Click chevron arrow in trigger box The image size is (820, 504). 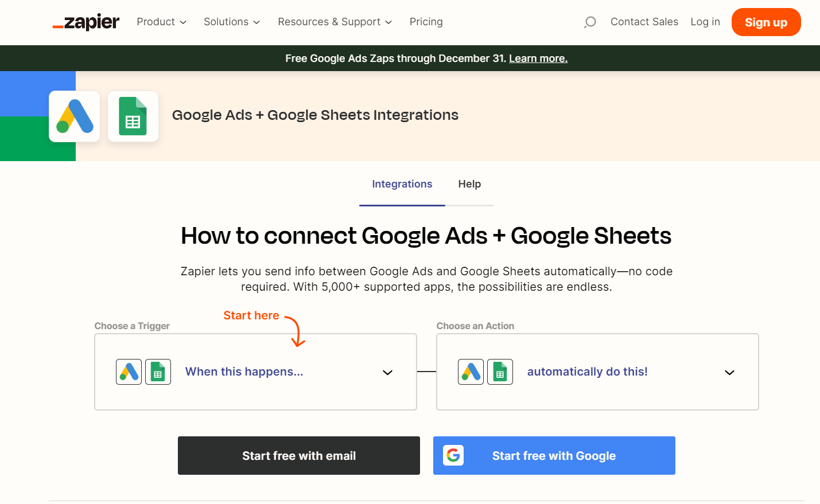(x=388, y=373)
